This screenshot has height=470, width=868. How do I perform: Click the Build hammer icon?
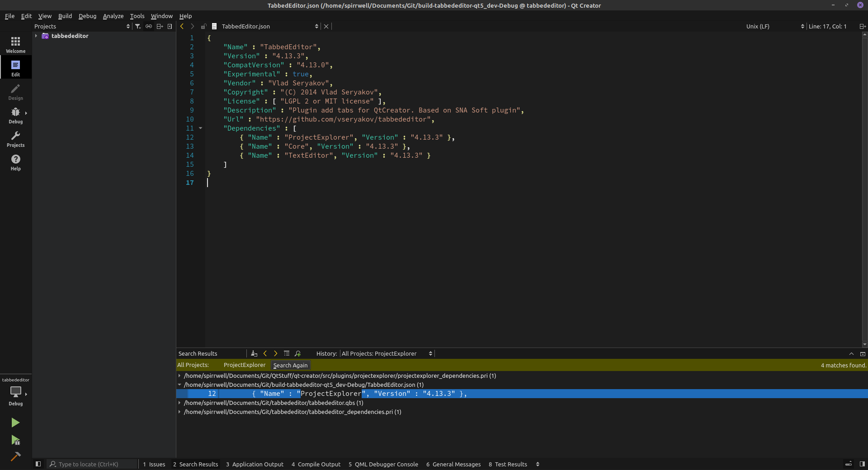pyautogui.click(x=15, y=456)
